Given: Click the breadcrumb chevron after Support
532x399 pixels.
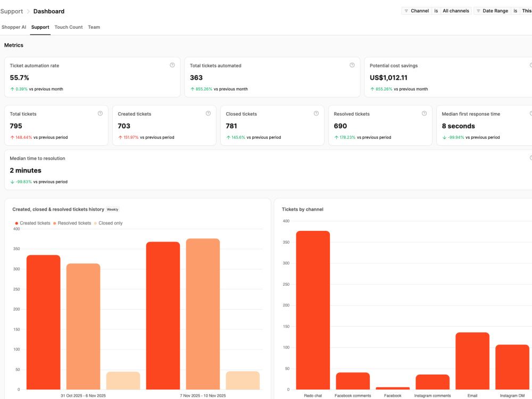Looking at the screenshot, I should click(28, 12).
